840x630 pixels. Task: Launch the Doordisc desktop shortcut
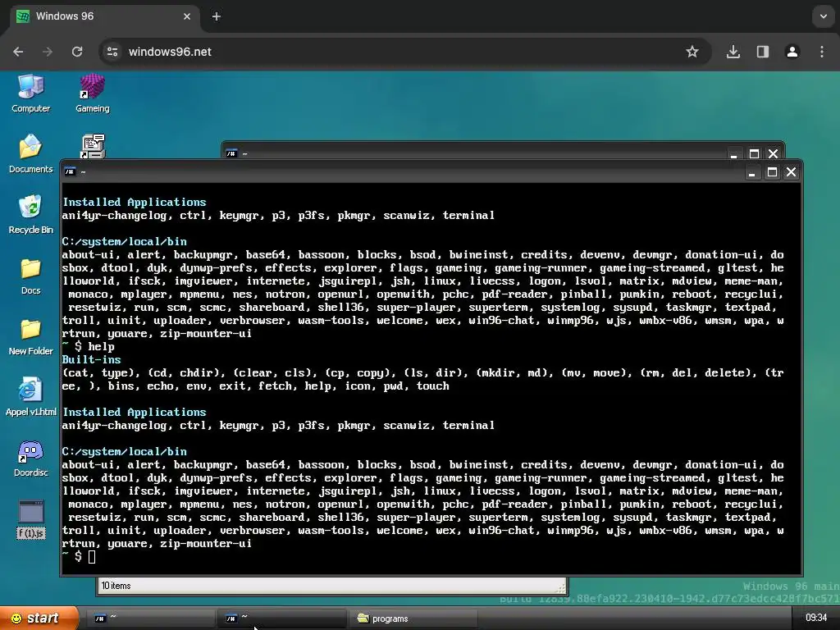pyautogui.click(x=30, y=458)
